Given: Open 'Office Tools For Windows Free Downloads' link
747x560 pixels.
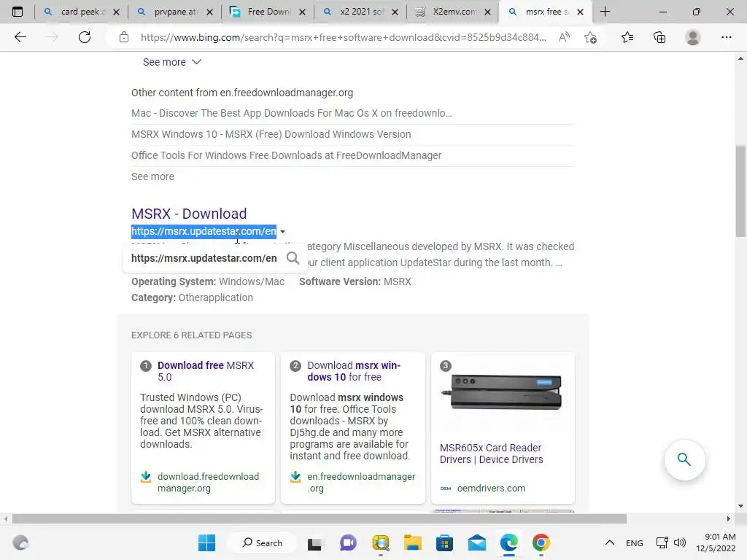Looking at the screenshot, I should point(286,155).
